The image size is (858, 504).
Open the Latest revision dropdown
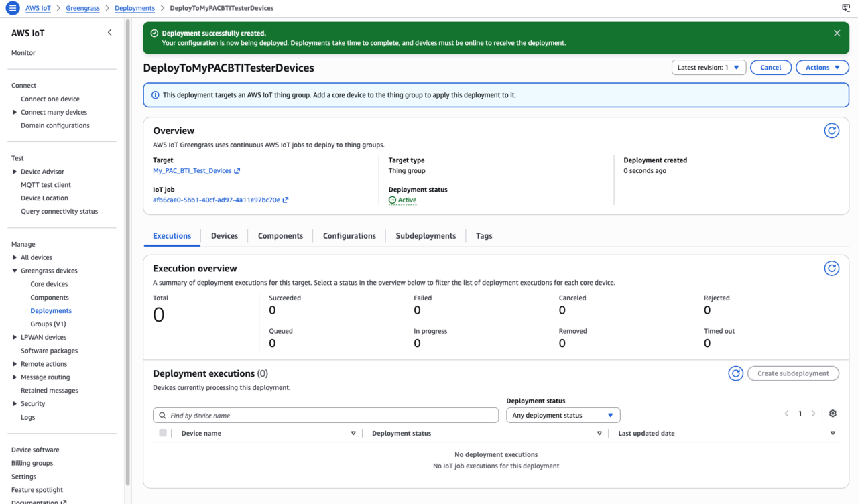(x=709, y=68)
